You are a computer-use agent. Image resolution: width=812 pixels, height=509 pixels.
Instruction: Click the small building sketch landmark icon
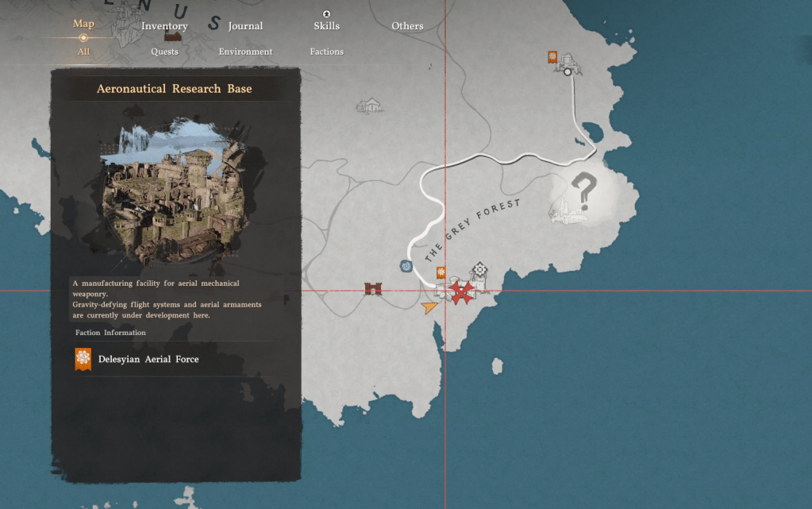pos(369,105)
